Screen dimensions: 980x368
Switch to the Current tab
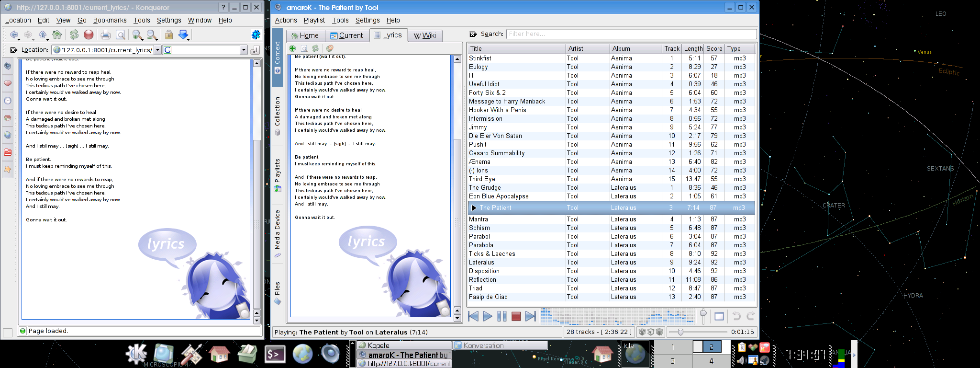point(347,35)
